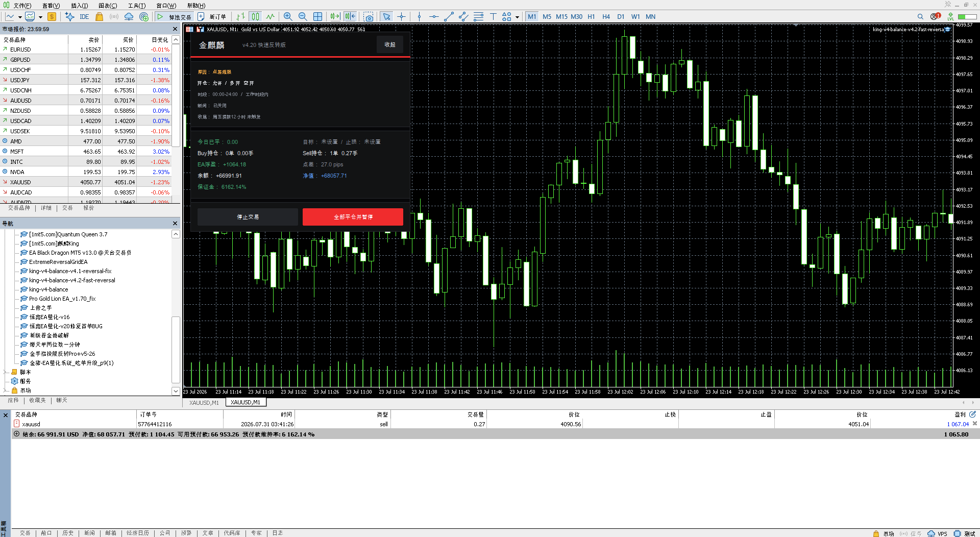Open the Insert menu
This screenshot has width=980, height=537.
point(79,6)
